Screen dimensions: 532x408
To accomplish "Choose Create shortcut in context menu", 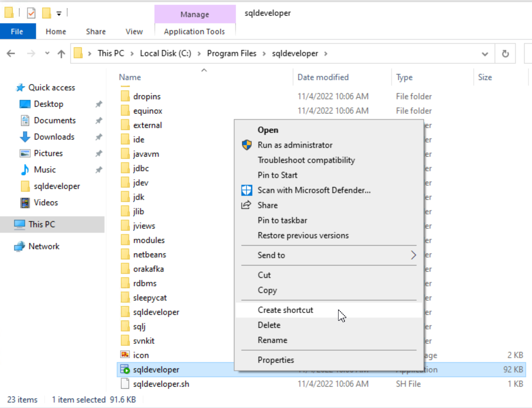I will click(329, 310).
